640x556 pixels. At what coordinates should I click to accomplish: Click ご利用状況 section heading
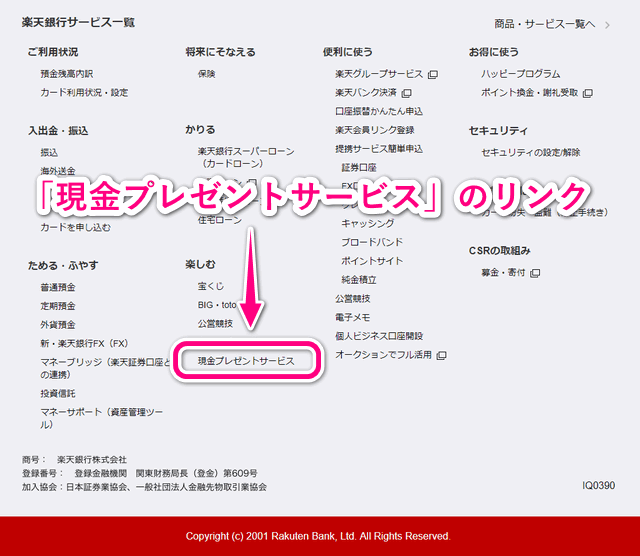coord(53,52)
